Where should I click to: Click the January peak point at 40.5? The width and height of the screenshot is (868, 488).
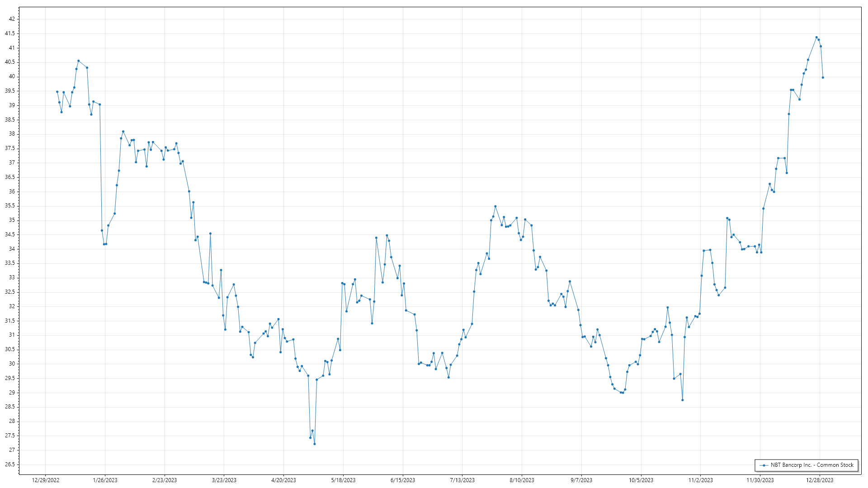click(78, 61)
